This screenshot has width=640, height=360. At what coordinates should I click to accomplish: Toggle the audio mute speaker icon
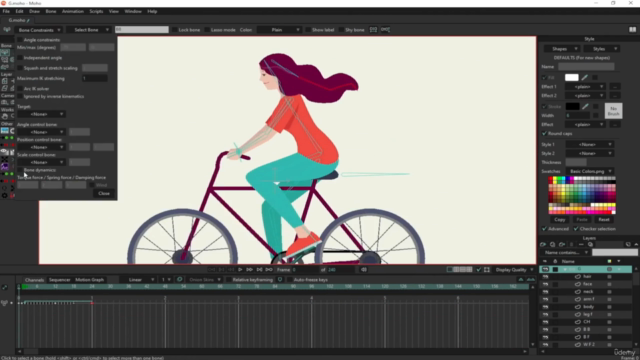tap(364, 270)
